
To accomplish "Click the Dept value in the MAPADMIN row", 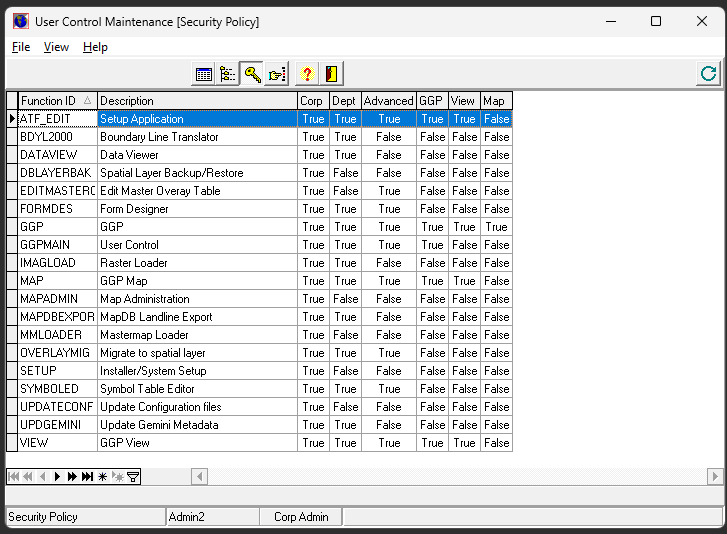I will tap(345, 299).
